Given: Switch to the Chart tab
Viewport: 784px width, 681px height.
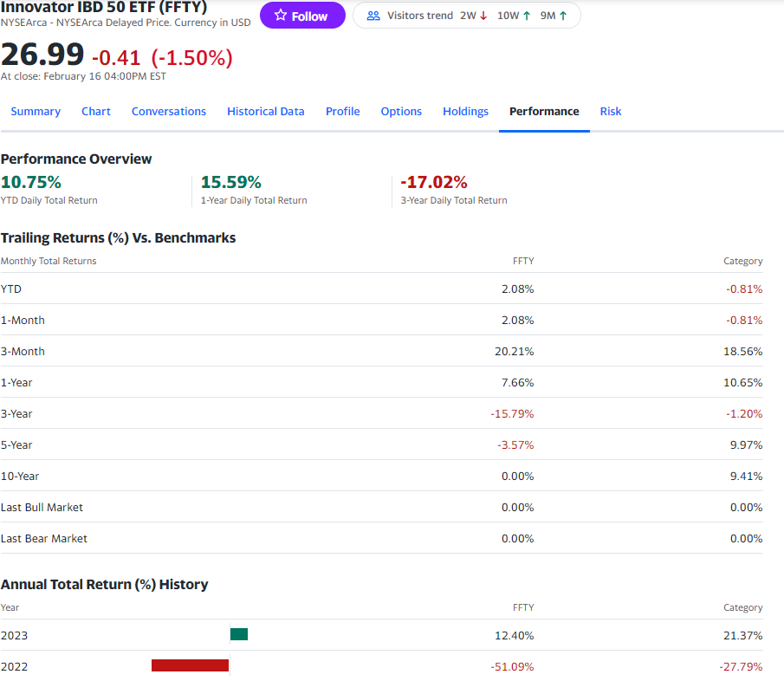Looking at the screenshot, I should [96, 111].
